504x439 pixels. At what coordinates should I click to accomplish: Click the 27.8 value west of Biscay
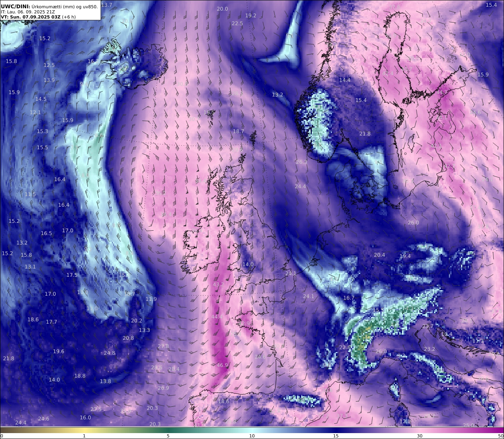click(x=163, y=346)
